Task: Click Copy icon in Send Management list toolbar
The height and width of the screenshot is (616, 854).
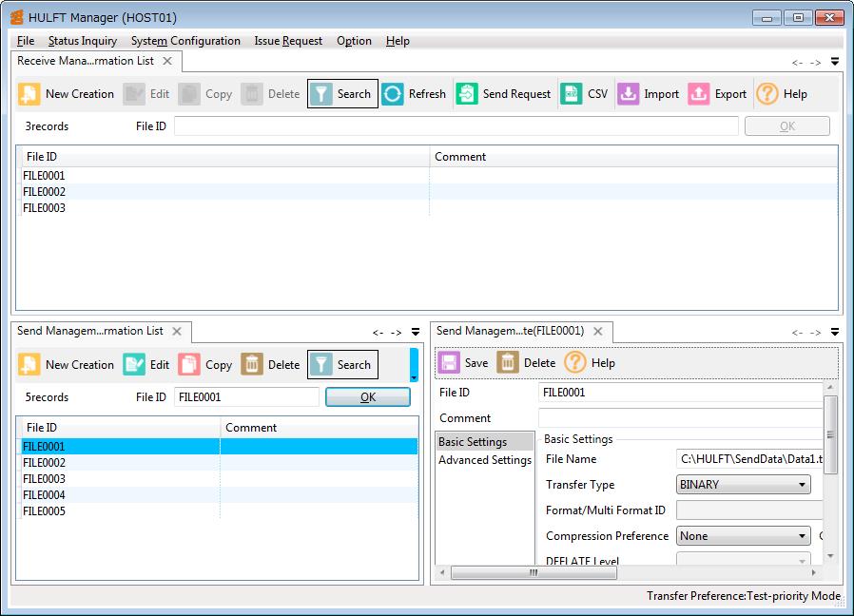Action: pyautogui.click(x=189, y=365)
